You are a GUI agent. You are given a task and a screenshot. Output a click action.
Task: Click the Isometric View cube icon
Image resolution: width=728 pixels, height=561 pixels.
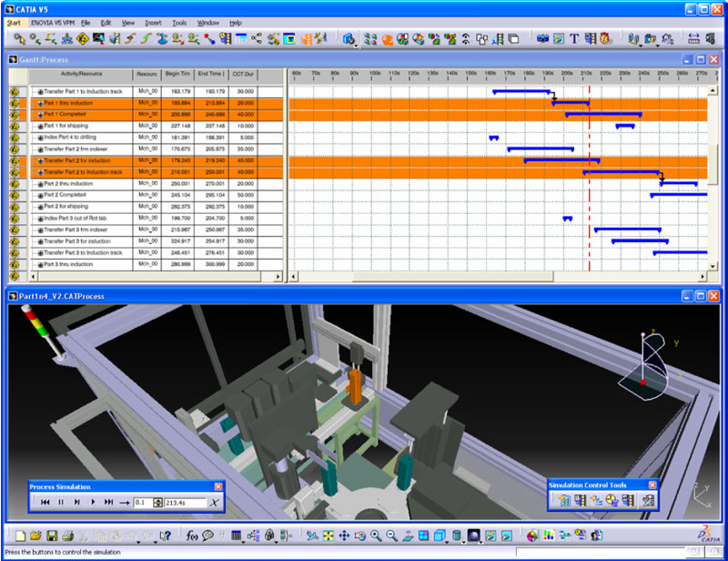tap(440, 535)
